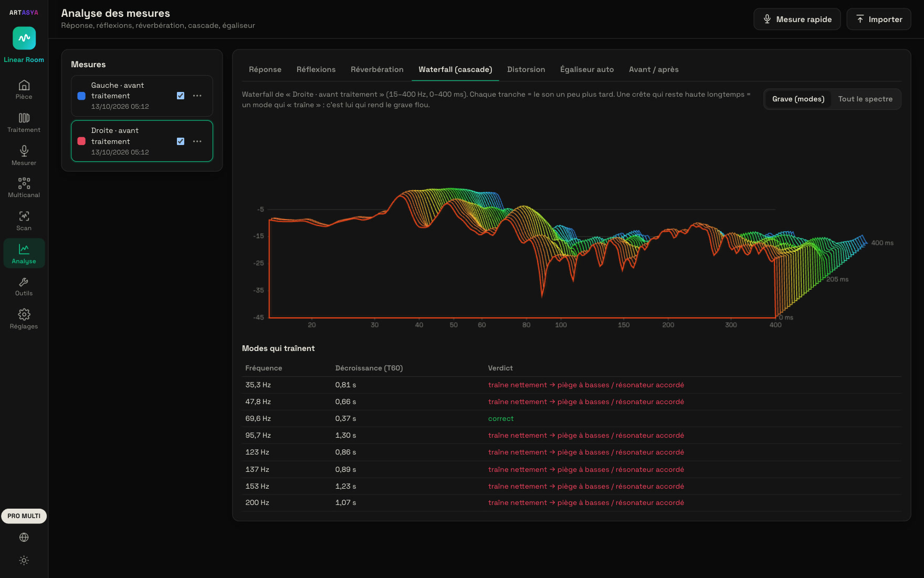
Task: Switch to the Distorsion tab
Action: pyautogui.click(x=526, y=69)
